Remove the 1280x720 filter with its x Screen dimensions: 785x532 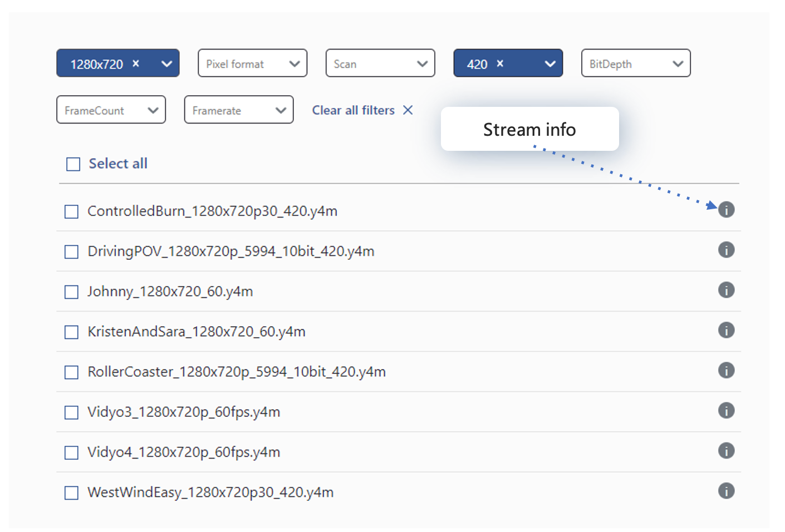pos(136,63)
